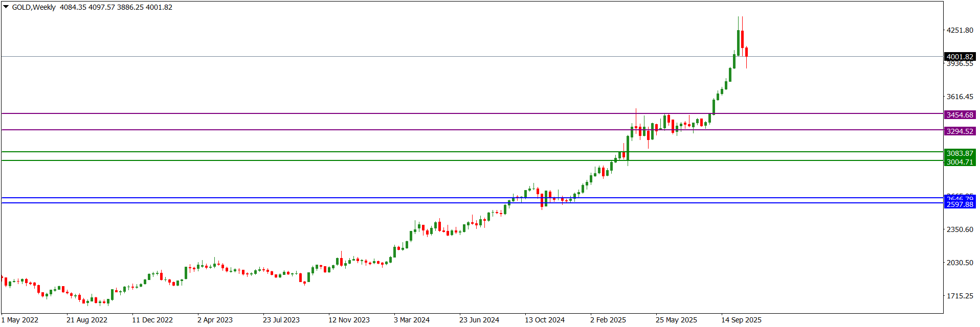Click the 3 Mar 2024 date label
Screen dimensions: 980x327
(411, 320)
